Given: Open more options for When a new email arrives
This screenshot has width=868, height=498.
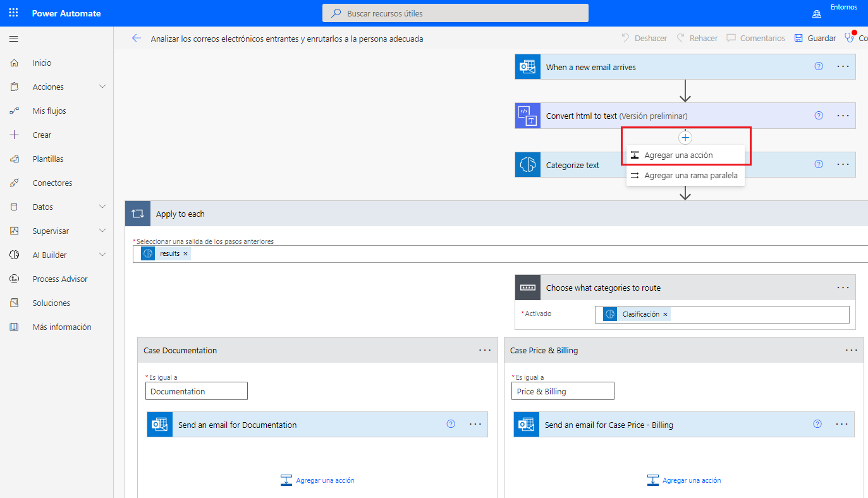Looking at the screenshot, I should [x=843, y=66].
